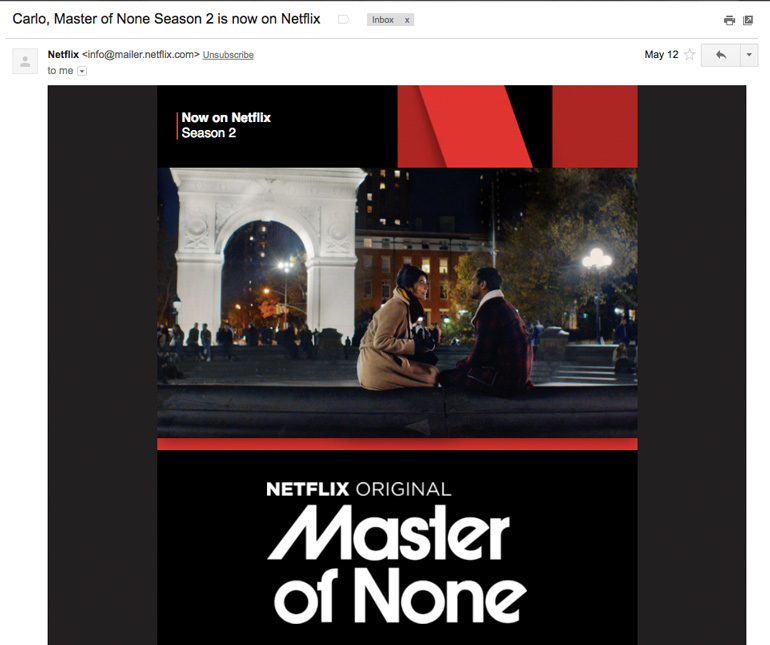The width and height of the screenshot is (770, 645).
Task: Star the Netflix email
Action: tap(689, 55)
